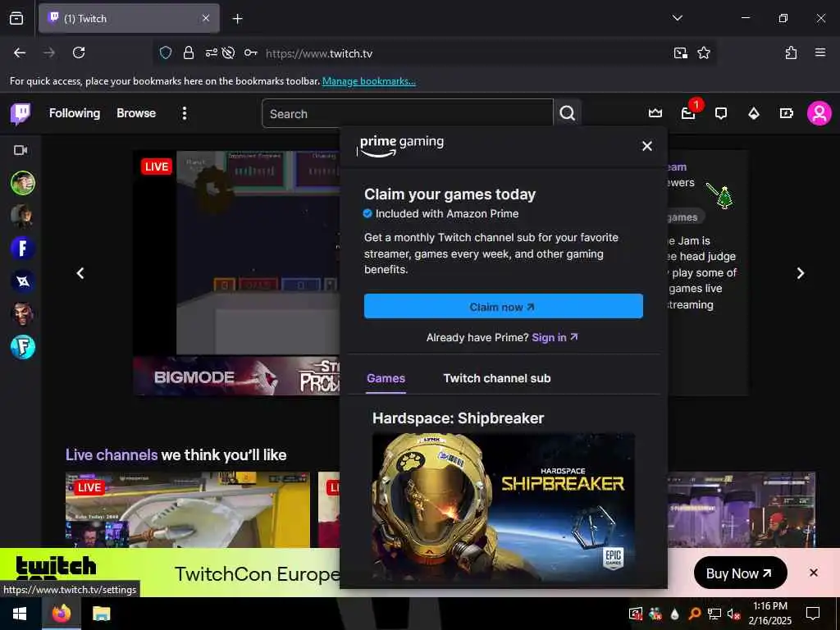Open the three-dot More menu

point(185,113)
